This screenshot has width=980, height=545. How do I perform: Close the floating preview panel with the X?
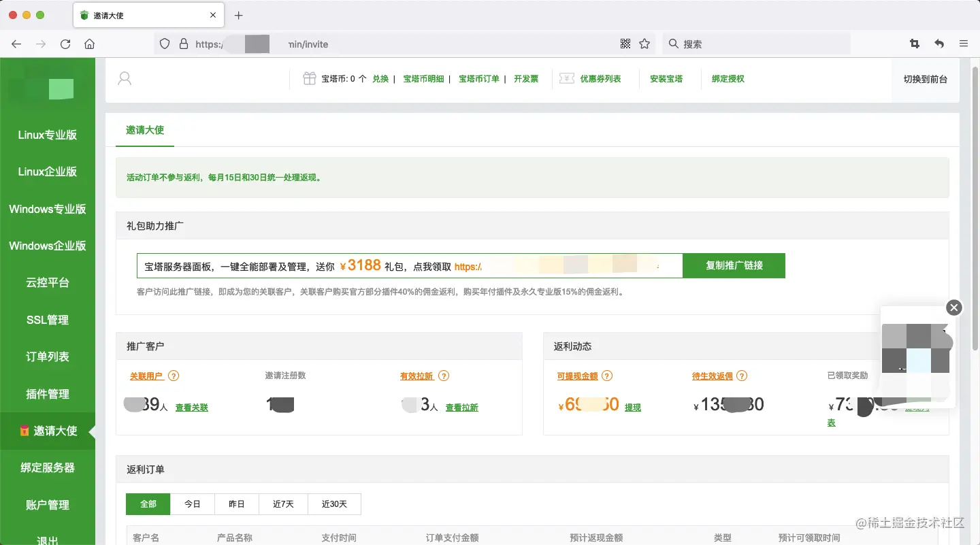click(x=953, y=308)
